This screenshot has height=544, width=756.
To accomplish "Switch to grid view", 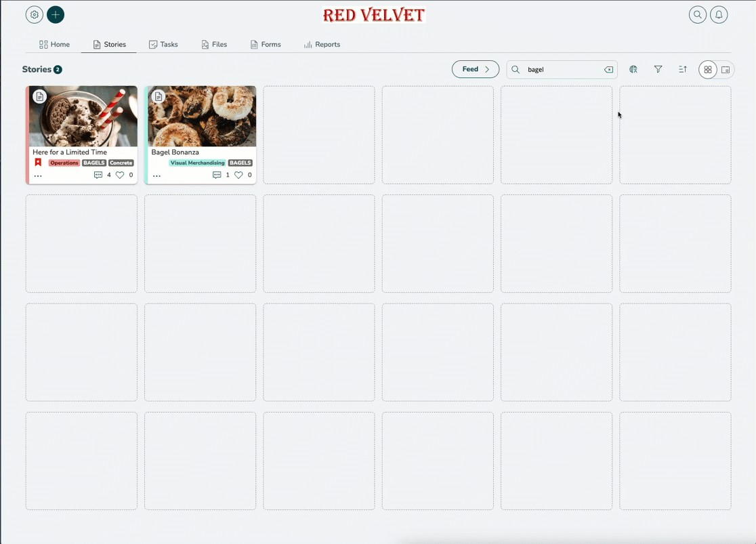I will 707,70.
